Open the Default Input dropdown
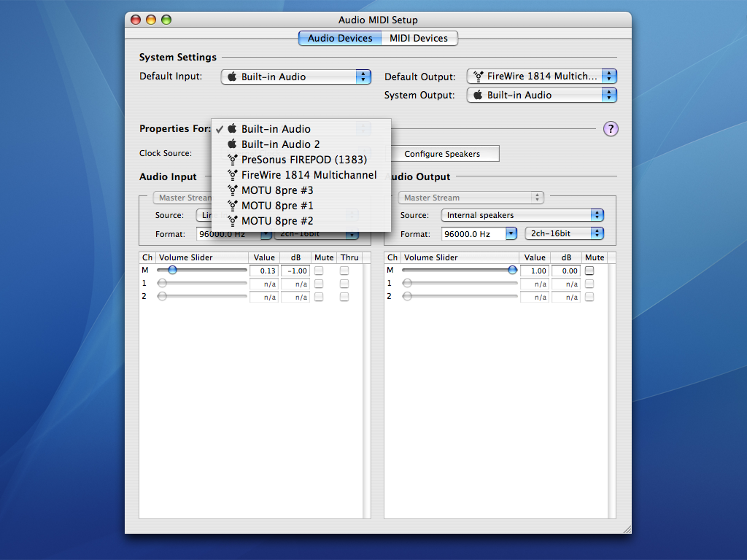Image resolution: width=747 pixels, height=560 pixels. click(296, 77)
